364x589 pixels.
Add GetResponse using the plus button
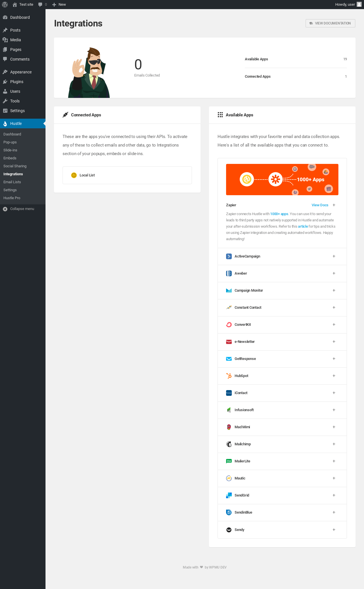334,359
